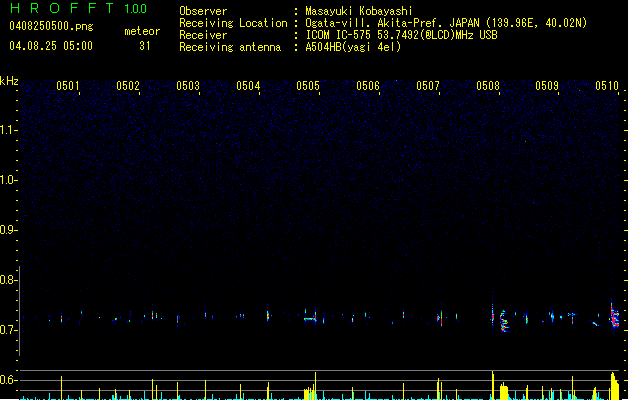Screen dimensions: 629x400
Task: Click time marker 0501
Action: tap(68, 85)
